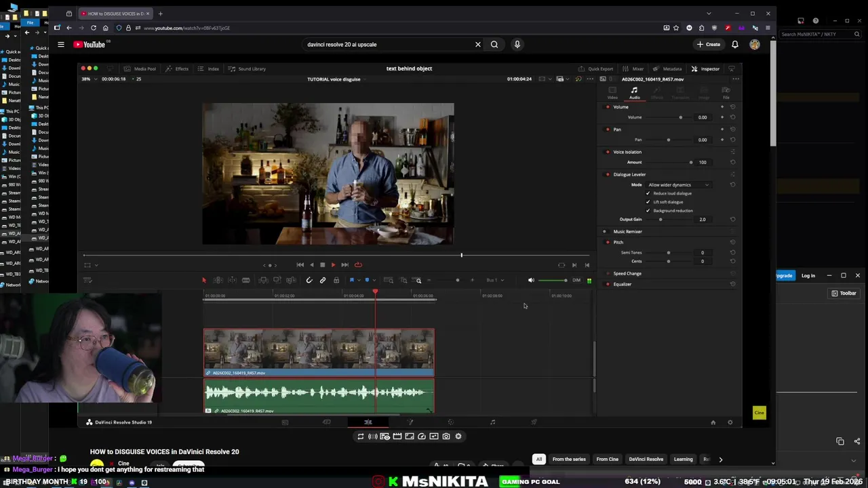Uncheck Lift soft dialogue checkbox

tap(648, 202)
